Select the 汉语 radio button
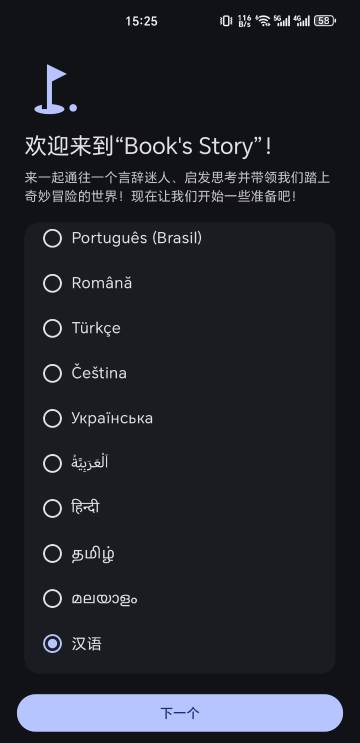 point(53,643)
